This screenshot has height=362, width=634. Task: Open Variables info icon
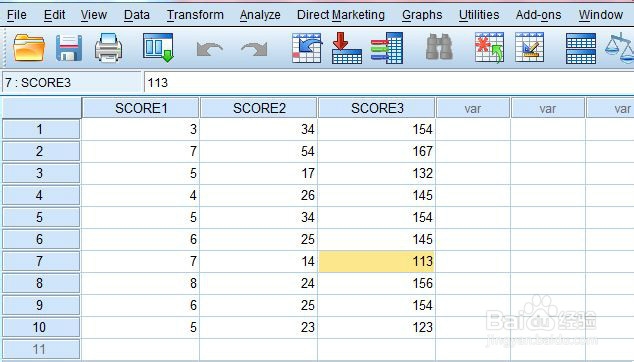click(387, 48)
